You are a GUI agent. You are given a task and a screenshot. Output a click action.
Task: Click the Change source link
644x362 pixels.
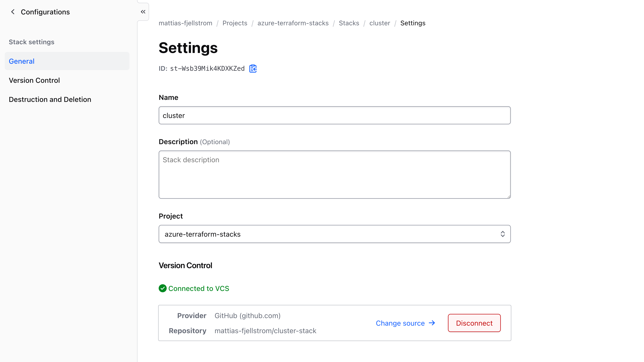coord(400,323)
